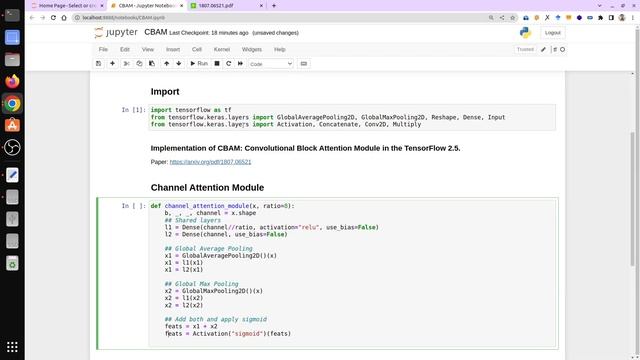Click the Python kernel logo

coord(525,33)
